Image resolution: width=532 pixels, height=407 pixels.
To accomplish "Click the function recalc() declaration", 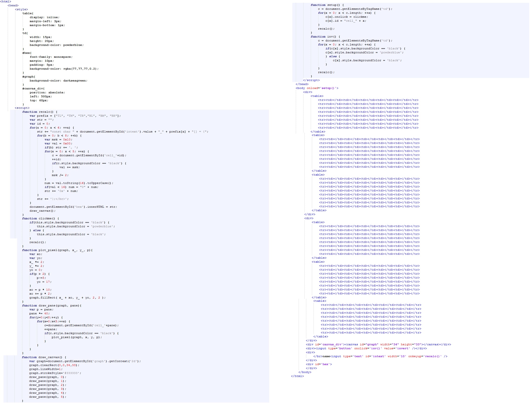I will [x=39, y=112].
